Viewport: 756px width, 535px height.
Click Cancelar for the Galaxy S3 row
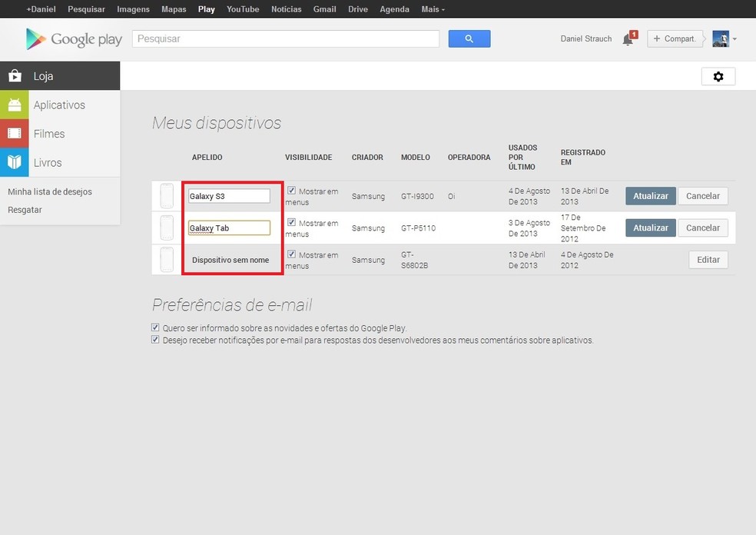[x=703, y=196]
